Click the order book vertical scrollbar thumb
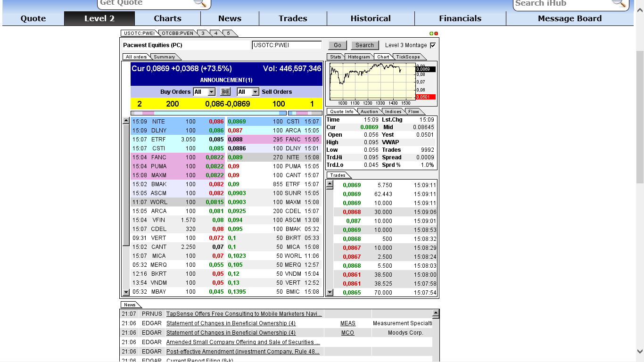Image resolution: width=644 pixels, height=362 pixels. click(x=126, y=185)
